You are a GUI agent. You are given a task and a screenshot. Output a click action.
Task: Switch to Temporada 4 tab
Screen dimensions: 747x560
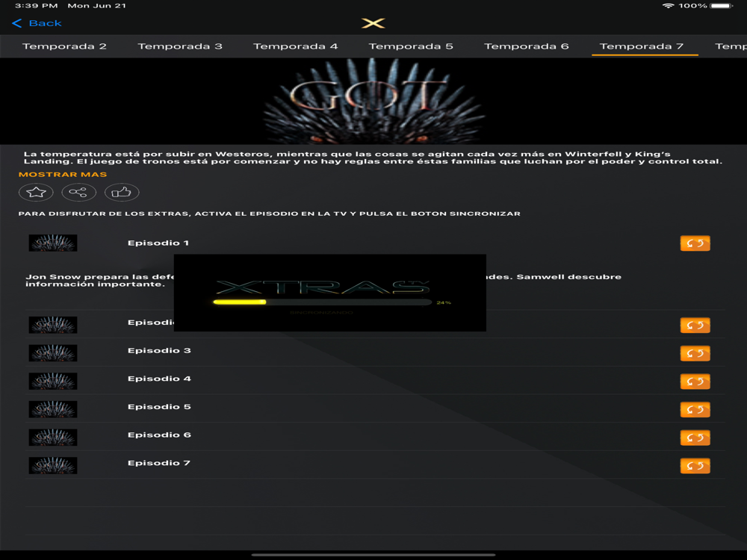pyautogui.click(x=295, y=46)
